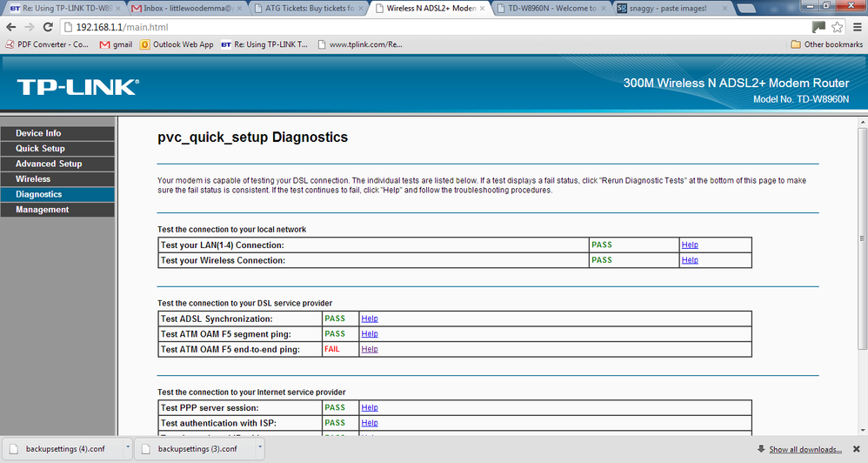Viewport: 868px width, 463px height.
Task: Click the scrollbar up arrow
Action: click(x=863, y=123)
